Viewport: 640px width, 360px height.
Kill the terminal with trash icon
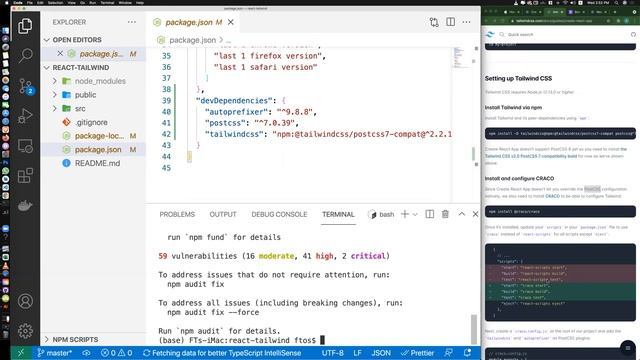pos(445,214)
